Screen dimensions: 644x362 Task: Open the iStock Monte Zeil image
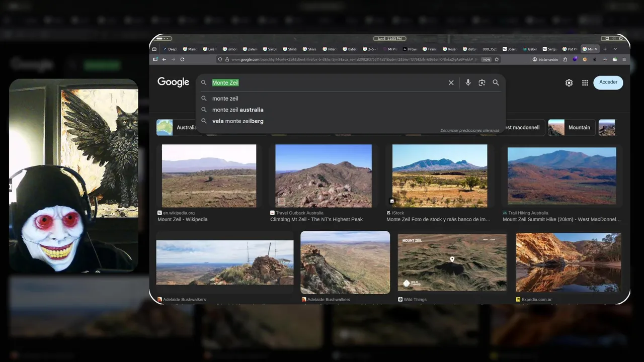point(440,176)
